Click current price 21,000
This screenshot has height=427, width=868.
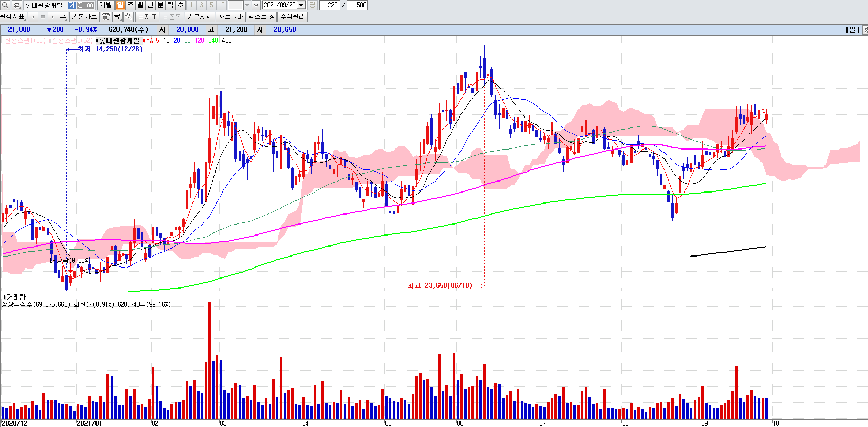click(19, 30)
